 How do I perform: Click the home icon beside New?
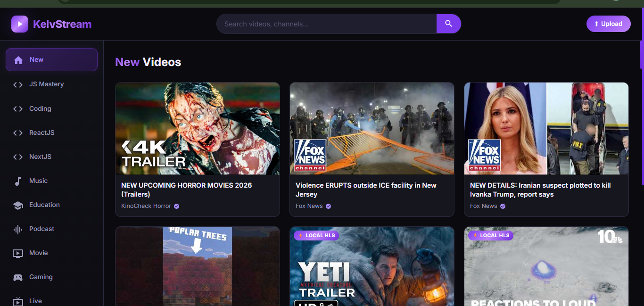(x=18, y=60)
